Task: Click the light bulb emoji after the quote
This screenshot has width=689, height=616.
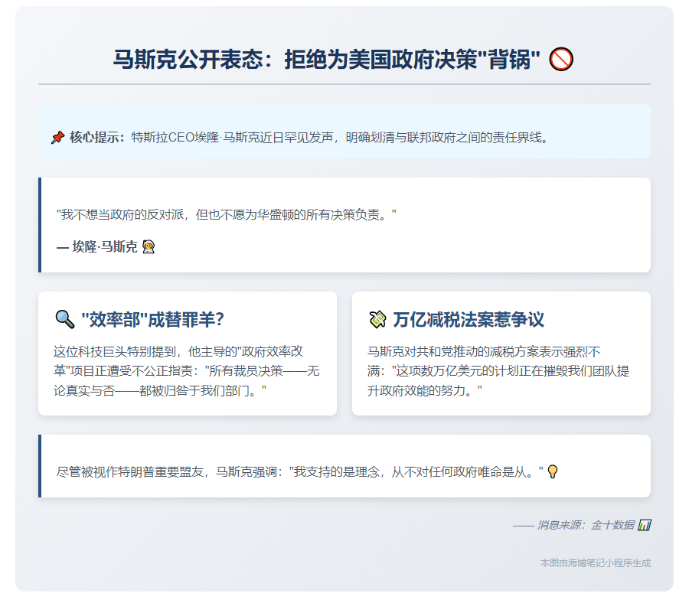Action: point(552,472)
